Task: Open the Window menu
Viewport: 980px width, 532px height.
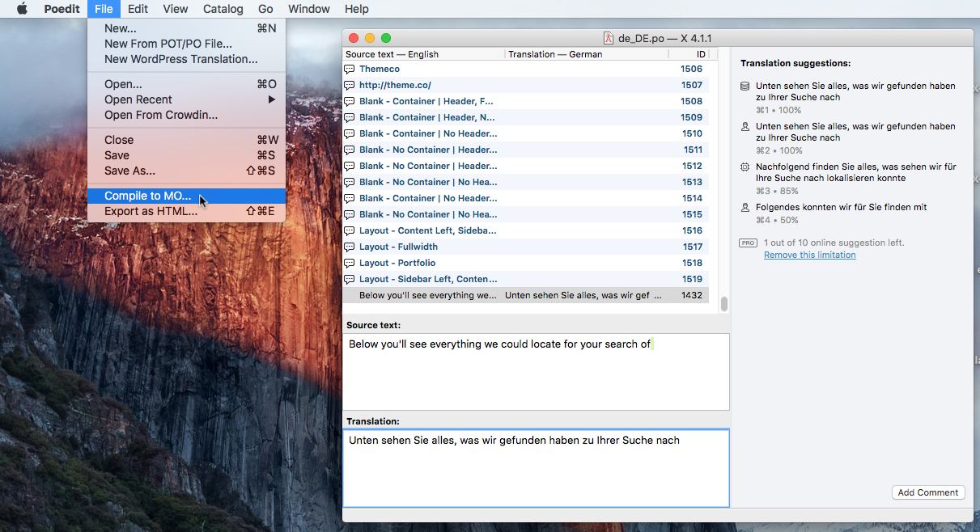Action: [308, 9]
